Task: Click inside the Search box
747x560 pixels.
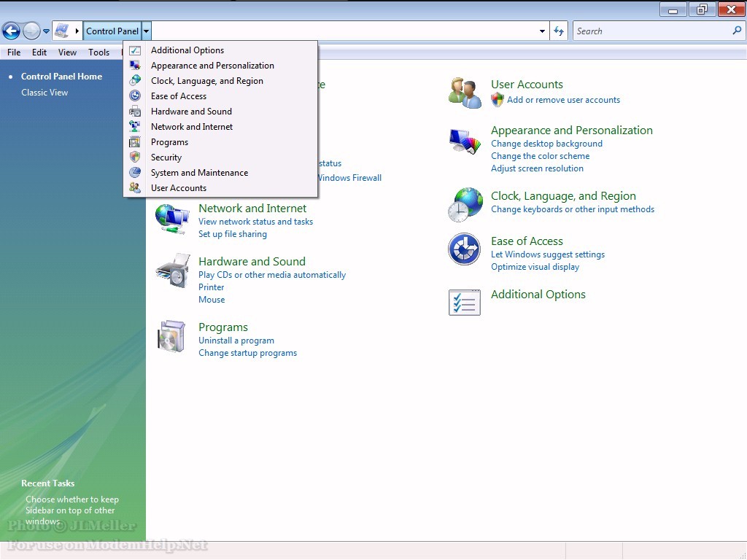Action: [x=653, y=31]
